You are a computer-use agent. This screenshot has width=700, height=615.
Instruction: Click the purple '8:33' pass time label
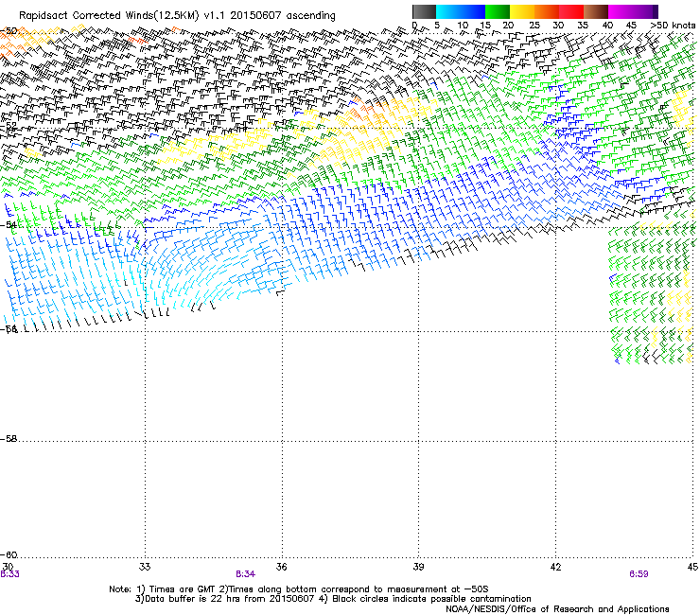coord(9,574)
